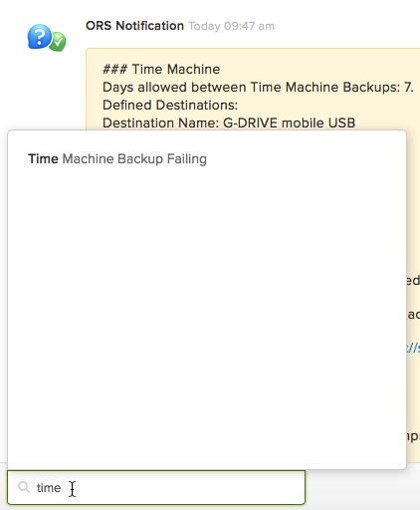420x510 pixels.
Task: Open the ORS Notification avatar icon
Action: pos(47,38)
